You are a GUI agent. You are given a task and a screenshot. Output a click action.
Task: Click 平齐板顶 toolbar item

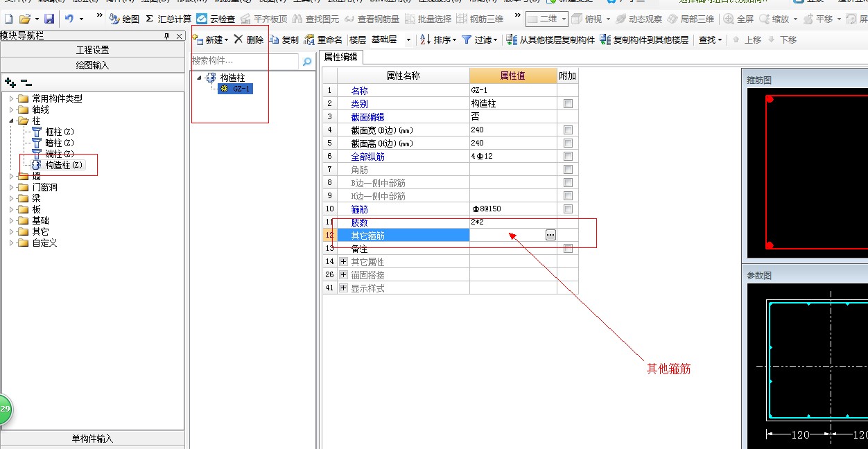264,19
